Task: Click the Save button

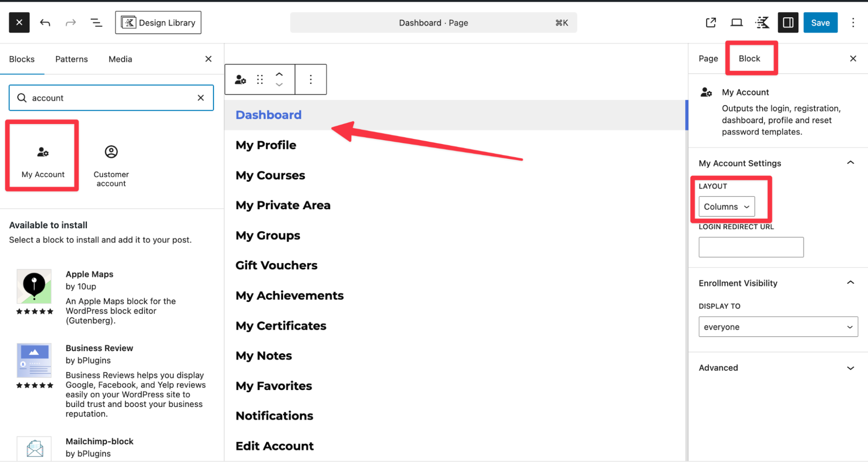Action: click(820, 22)
